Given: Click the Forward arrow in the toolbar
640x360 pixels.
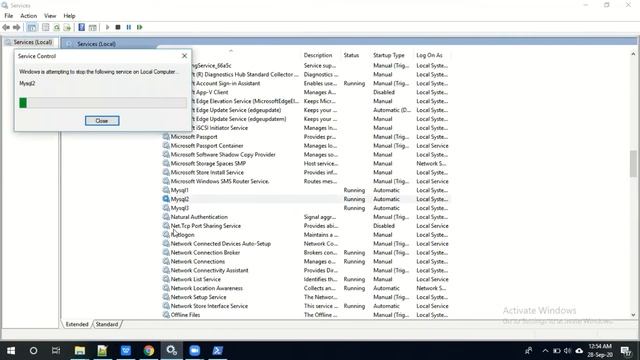Looking at the screenshot, I should (x=16, y=27).
